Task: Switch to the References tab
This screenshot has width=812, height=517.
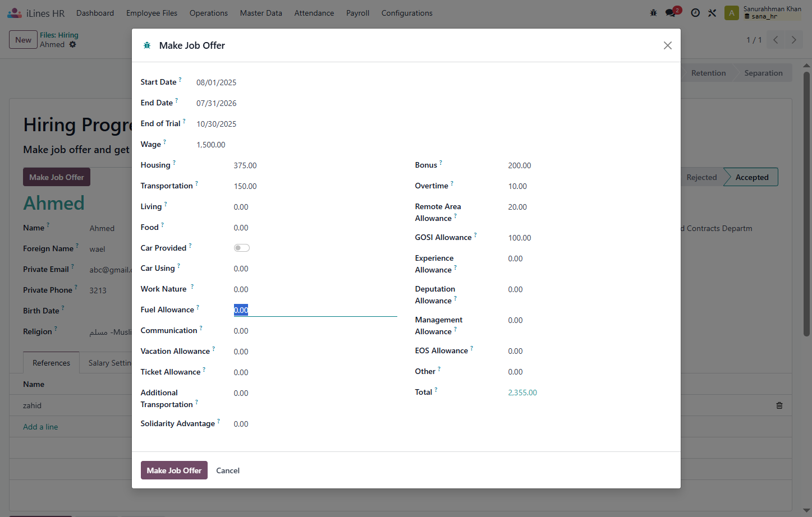Action: 52,363
